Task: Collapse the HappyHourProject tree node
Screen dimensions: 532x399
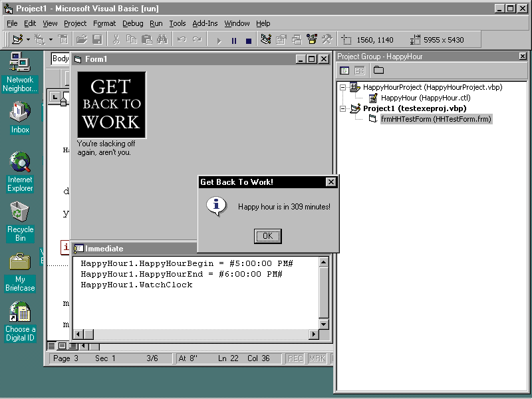Action: [342, 87]
